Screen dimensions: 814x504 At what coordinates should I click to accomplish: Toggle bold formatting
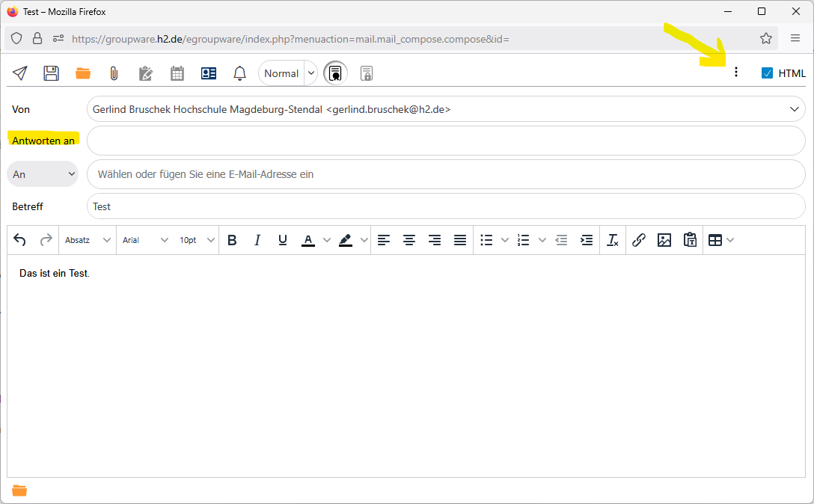coord(232,240)
